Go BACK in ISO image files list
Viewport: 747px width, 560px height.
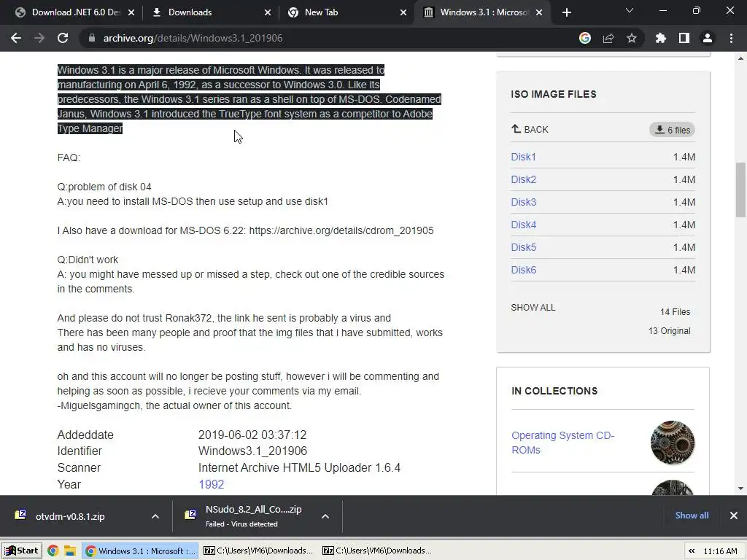(530, 130)
